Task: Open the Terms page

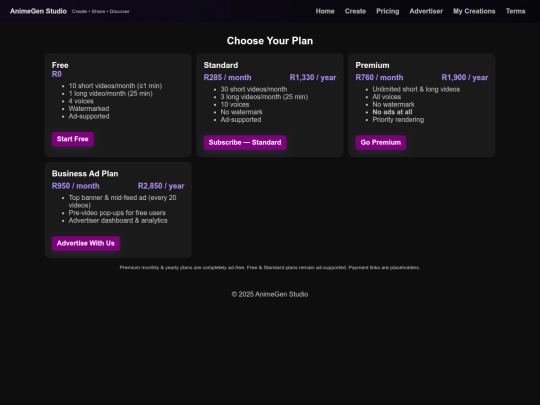Action: pos(515,11)
